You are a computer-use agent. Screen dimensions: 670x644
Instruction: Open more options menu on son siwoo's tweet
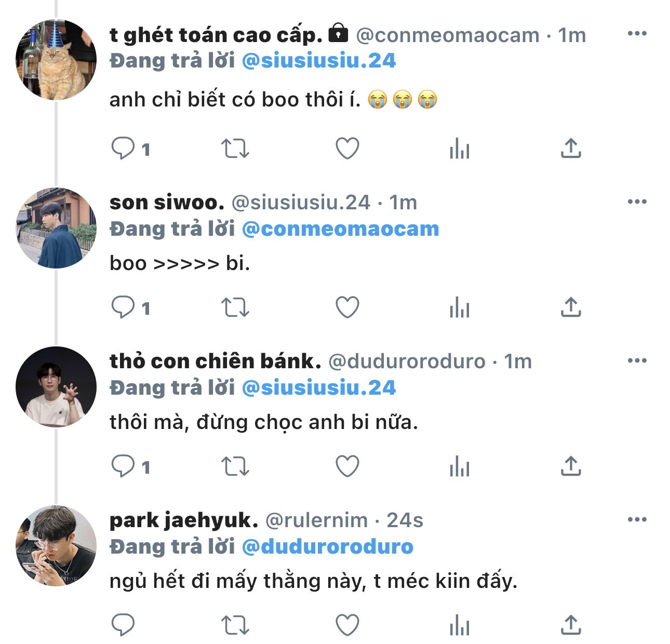(x=637, y=202)
